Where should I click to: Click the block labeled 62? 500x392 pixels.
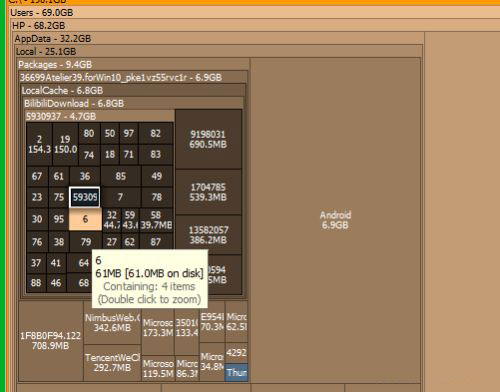[130, 241]
